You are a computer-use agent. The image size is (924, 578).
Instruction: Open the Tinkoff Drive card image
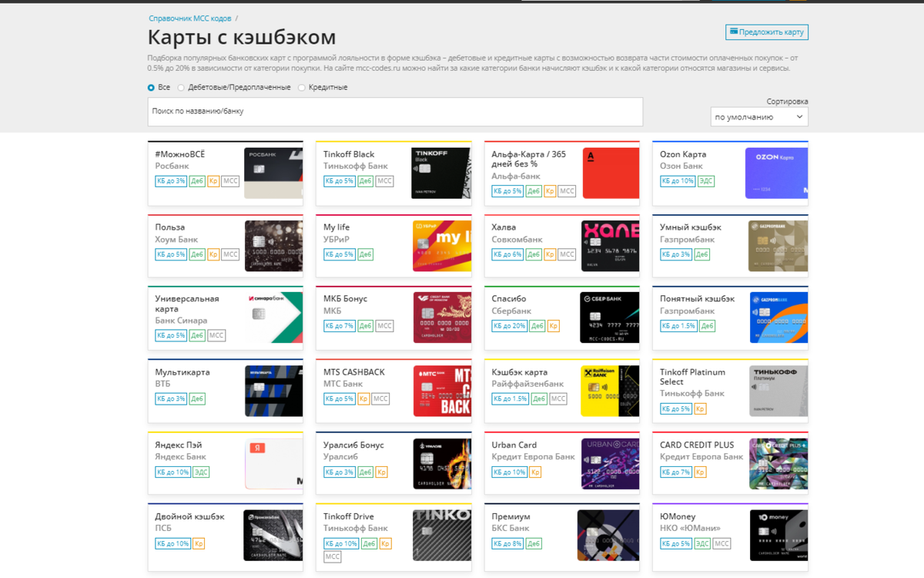click(x=441, y=536)
